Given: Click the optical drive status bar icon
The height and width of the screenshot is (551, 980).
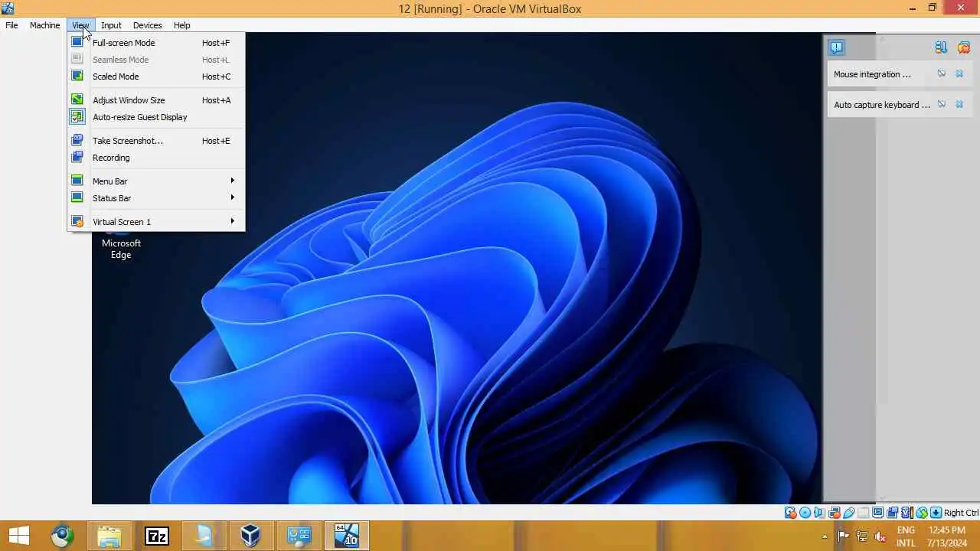Looking at the screenshot, I should tap(805, 513).
